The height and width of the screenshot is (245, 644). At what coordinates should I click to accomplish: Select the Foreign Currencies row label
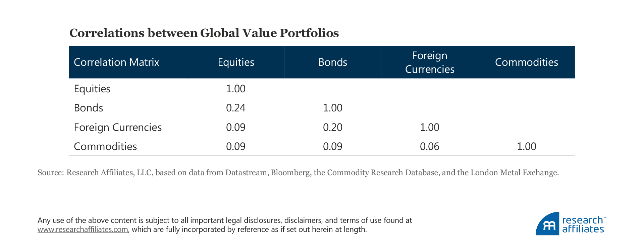(117, 127)
